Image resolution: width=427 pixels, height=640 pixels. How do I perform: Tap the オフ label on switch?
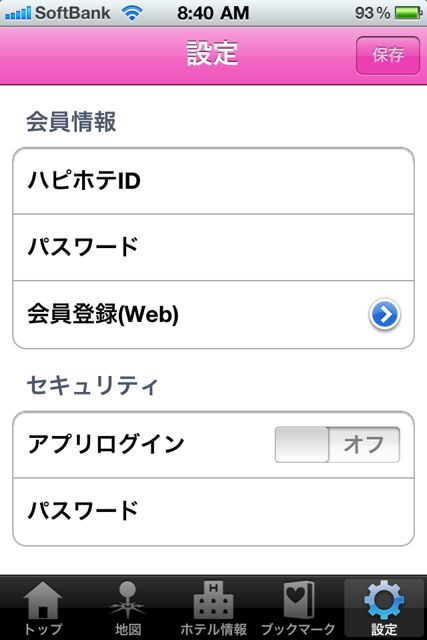(x=363, y=444)
